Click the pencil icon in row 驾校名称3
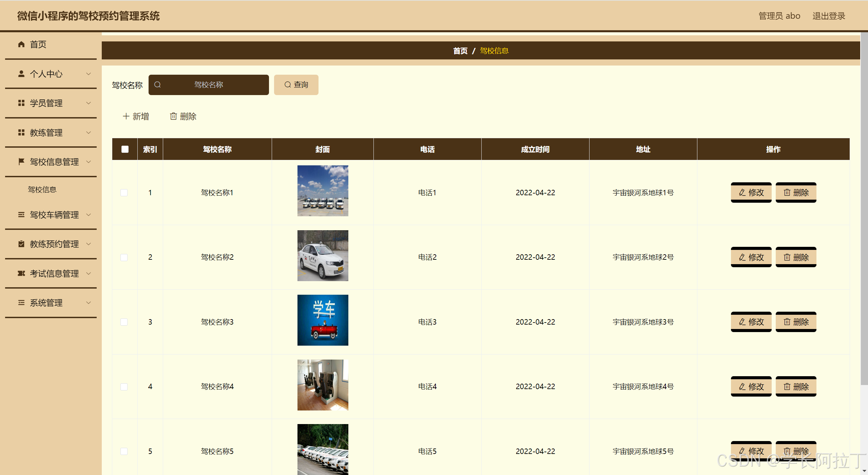 [x=742, y=322]
